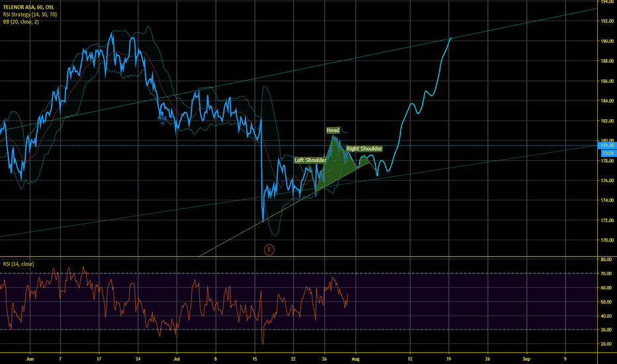
Task: Click the Aug date on time axis
Action: [x=356, y=359]
